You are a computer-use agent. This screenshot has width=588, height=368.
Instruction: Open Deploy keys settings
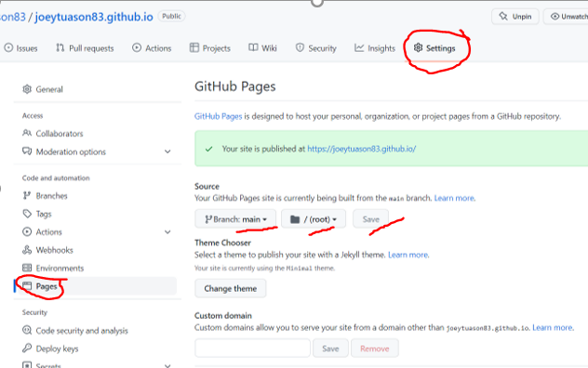click(x=57, y=348)
